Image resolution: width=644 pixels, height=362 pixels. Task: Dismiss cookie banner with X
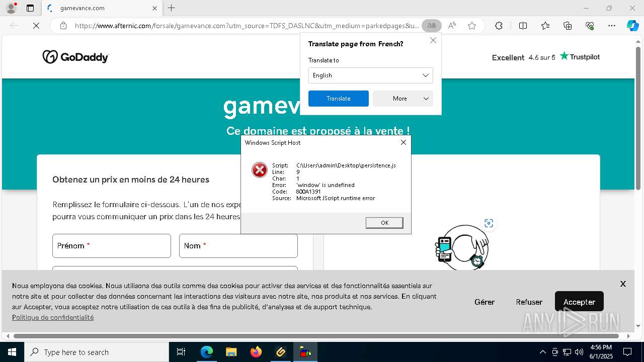[x=623, y=284]
